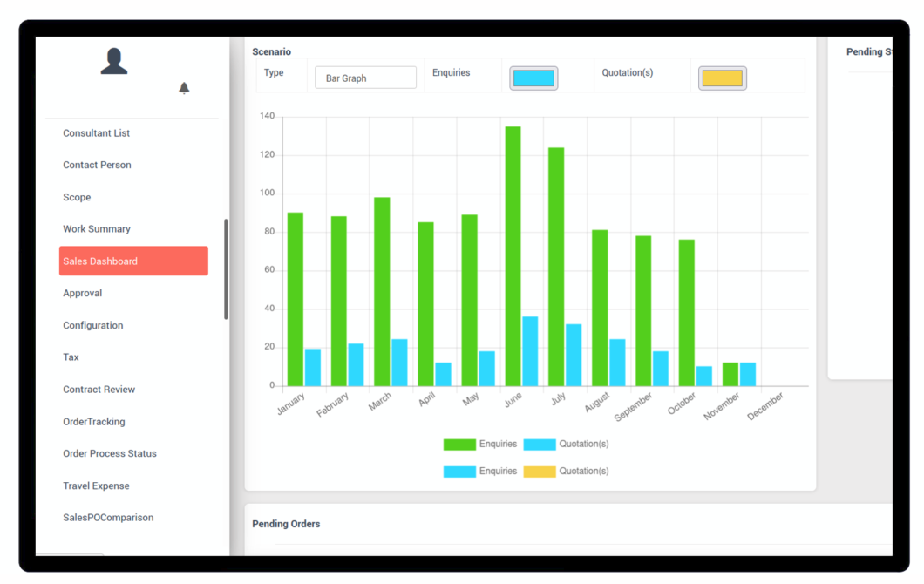Open OrderTracking from the sidebar
Viewport: 924px width, 584px height.
[x=93, y=421]
